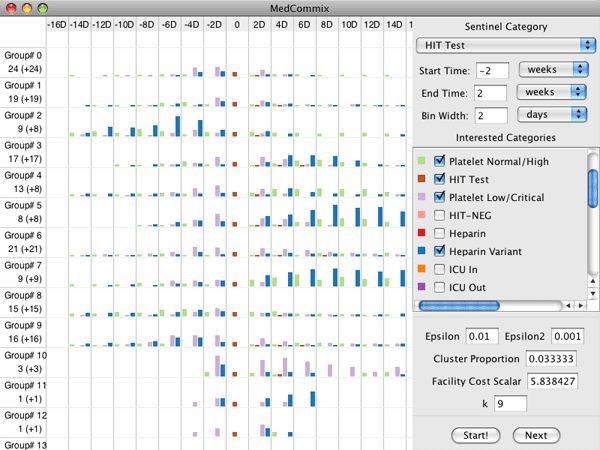Click the 2D column header
Screen dimensions: 600x450
pos(260,24)
